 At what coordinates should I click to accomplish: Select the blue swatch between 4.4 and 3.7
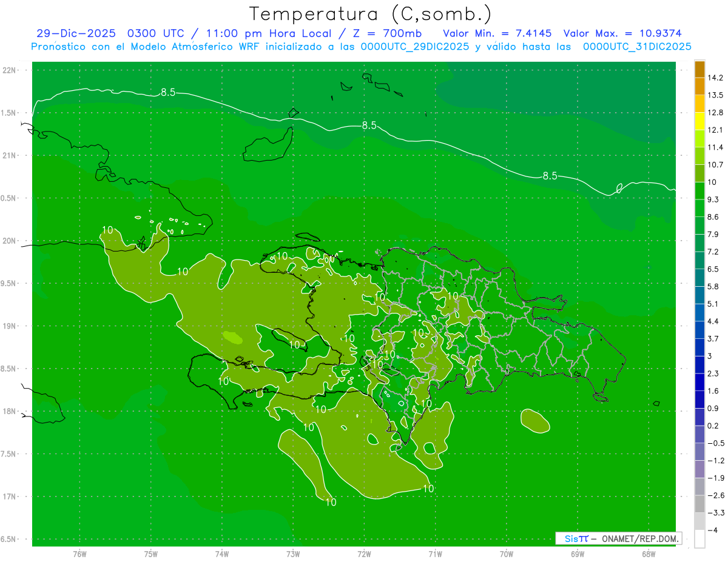699,329
